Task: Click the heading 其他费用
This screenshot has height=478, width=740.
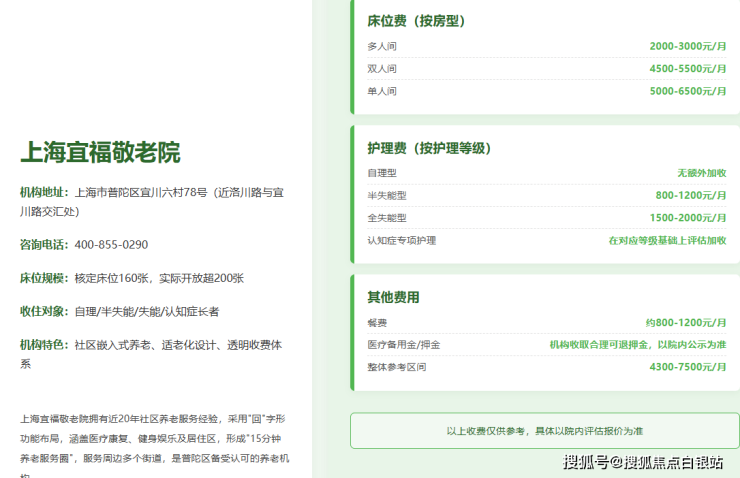Action: (x=393, y=297)
